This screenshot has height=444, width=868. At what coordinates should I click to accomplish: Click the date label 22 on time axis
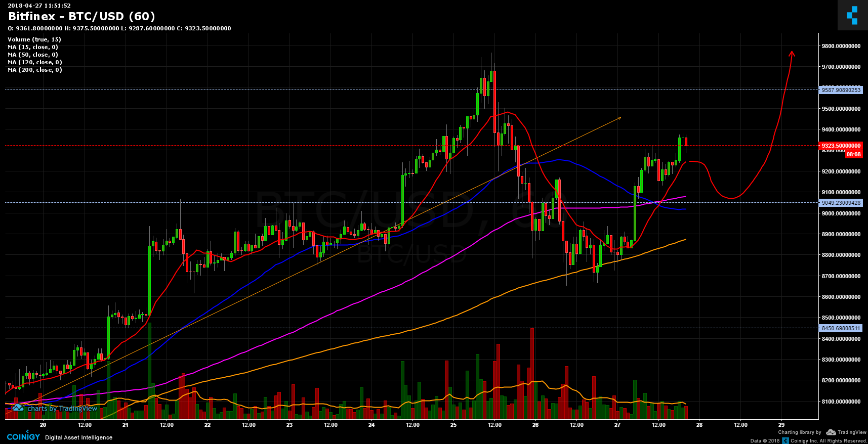pos(207,425)
